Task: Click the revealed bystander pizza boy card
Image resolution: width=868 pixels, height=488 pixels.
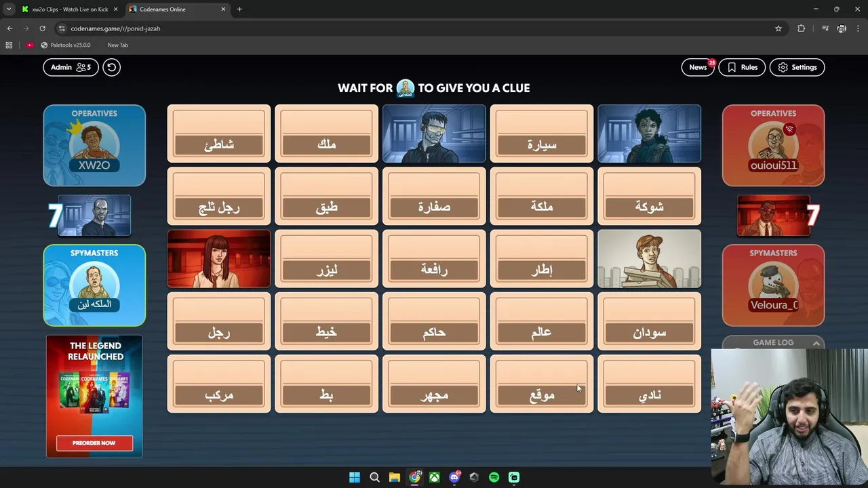Action: point(649,259)
